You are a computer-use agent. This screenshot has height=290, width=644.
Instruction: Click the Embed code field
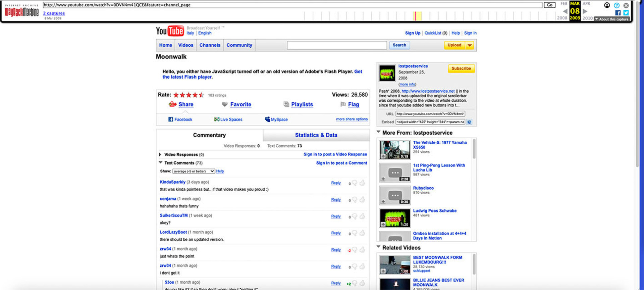coord(430,122)
